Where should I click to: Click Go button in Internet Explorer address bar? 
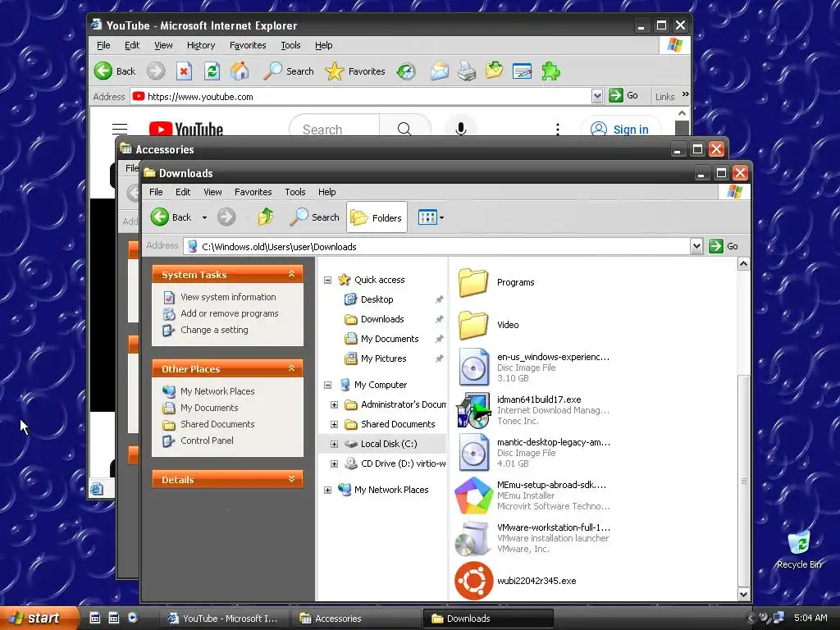tap(623, 96)
